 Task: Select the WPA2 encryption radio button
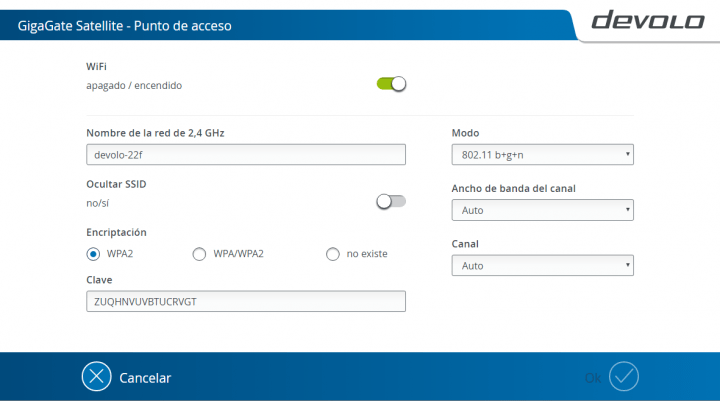tap(93, 254)
